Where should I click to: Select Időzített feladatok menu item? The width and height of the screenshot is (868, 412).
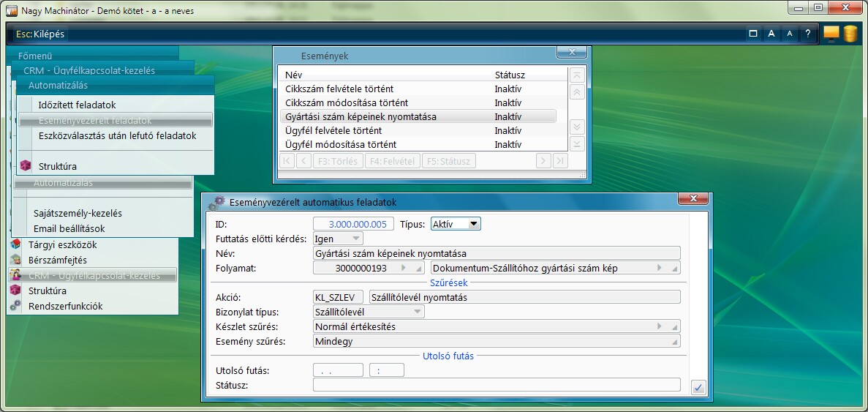pos(77,105)
